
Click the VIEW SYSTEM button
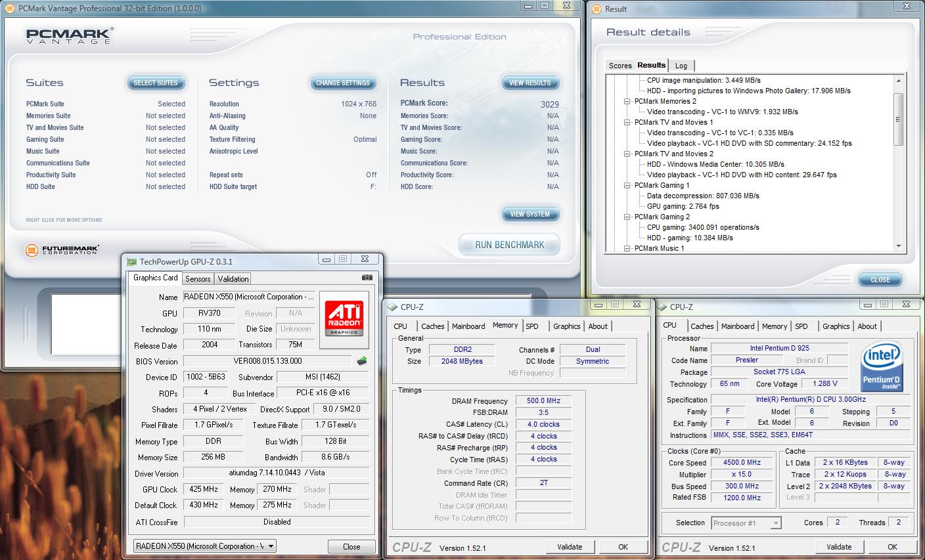[530, 214]
